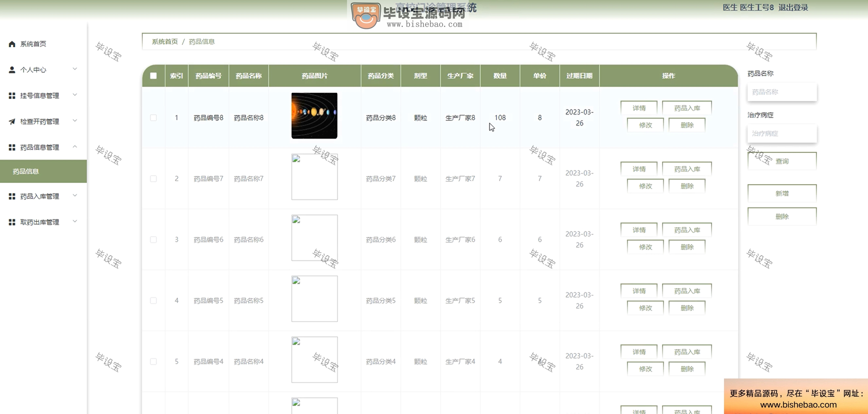Open the 挂号信息管理 sidebar menu
The width and height of the screenshot is (868, 414).
[43, 96]
